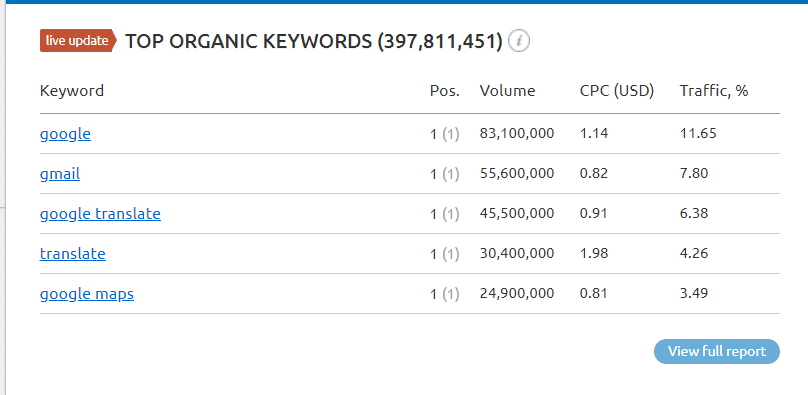Click CPC value 0.82
This screenshot has height=395, width=808.
pyautogui.click(x=594, y=174)
